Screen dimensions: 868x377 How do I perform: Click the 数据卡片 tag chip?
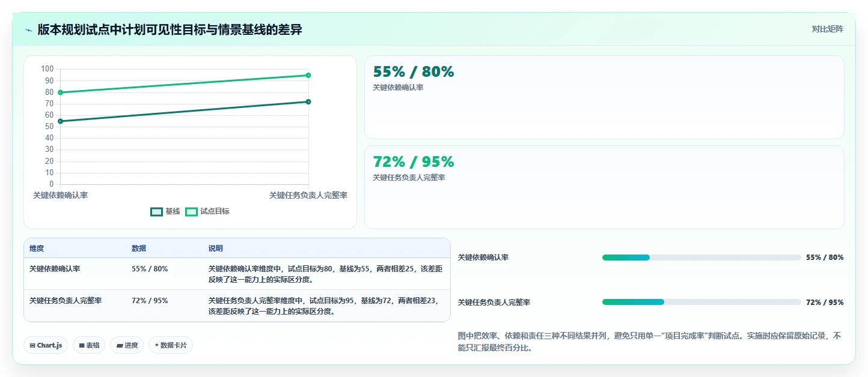(x=171, y=345)
